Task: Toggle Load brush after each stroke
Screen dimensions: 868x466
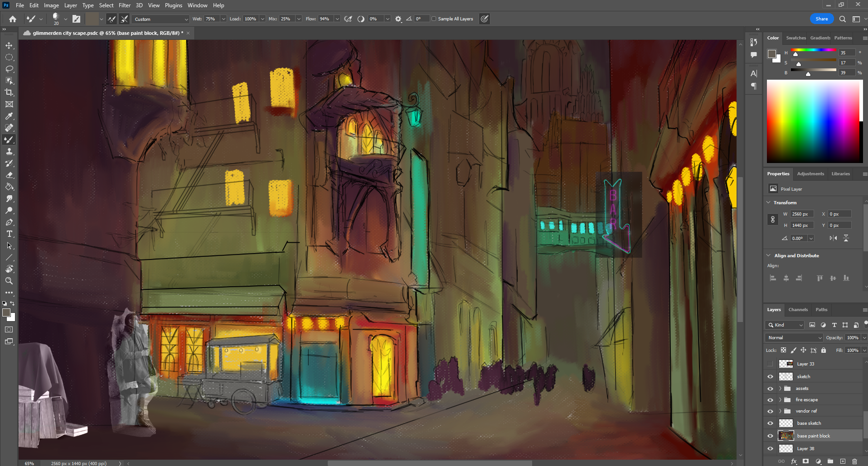Action: point(112,19)
